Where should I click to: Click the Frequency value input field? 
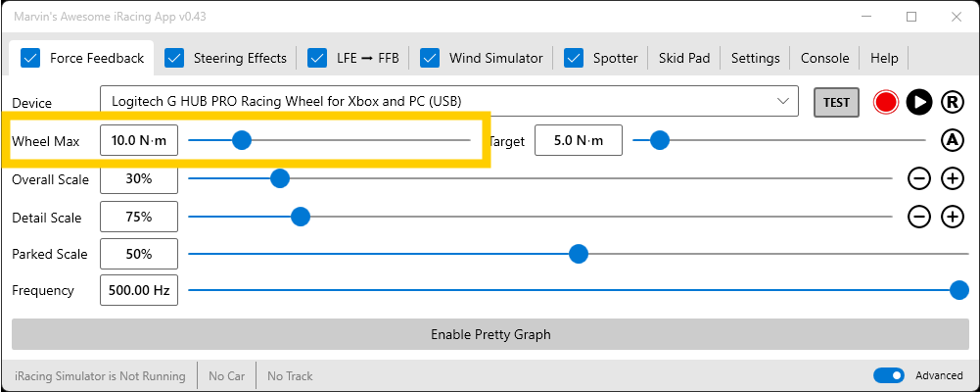(139, 290)
